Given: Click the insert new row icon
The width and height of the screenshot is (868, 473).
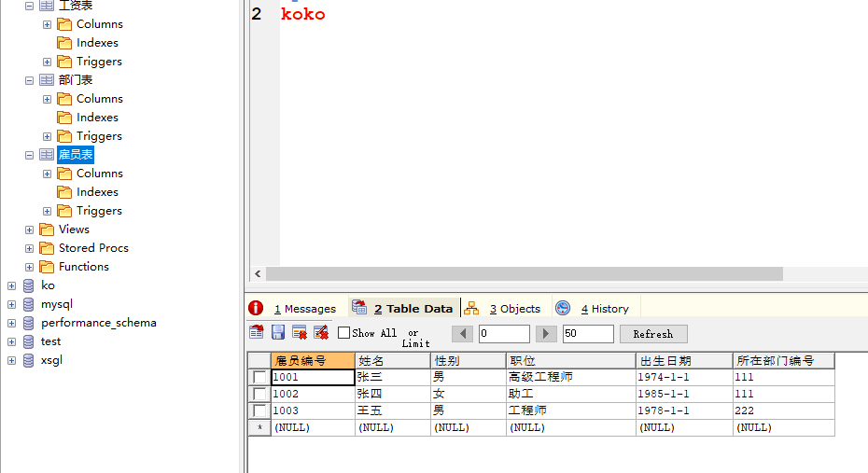Looking at the screenshot, I should pyautogui.click(x=257, y=332).
